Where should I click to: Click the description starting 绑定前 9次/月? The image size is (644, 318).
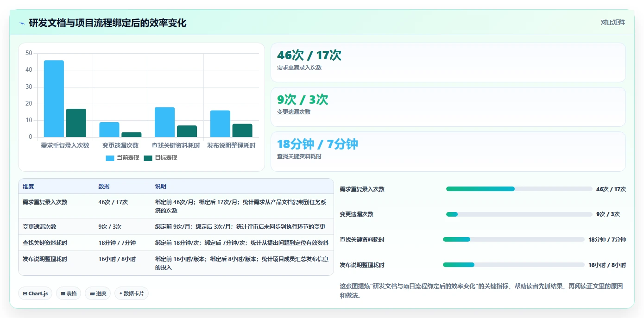(x=240, y=227)
